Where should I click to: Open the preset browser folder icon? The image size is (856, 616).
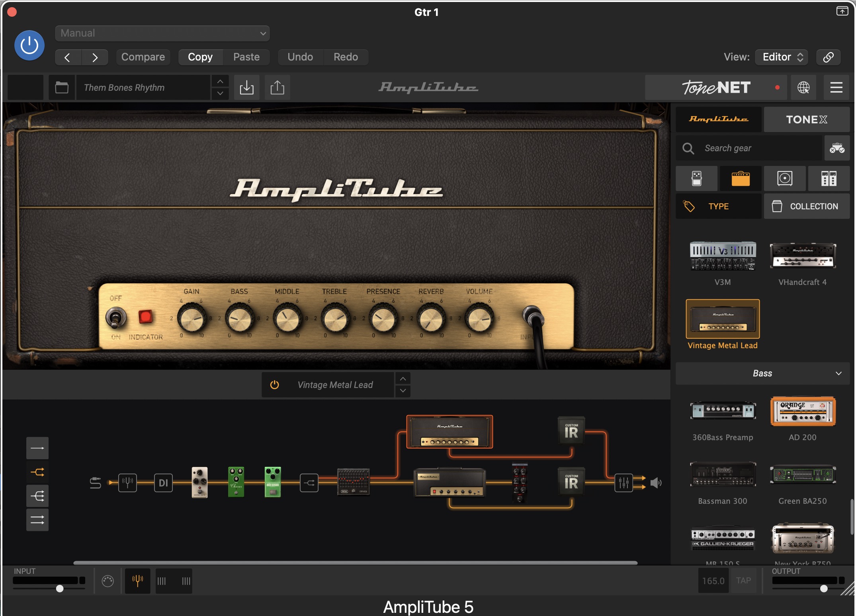point(62,88)
